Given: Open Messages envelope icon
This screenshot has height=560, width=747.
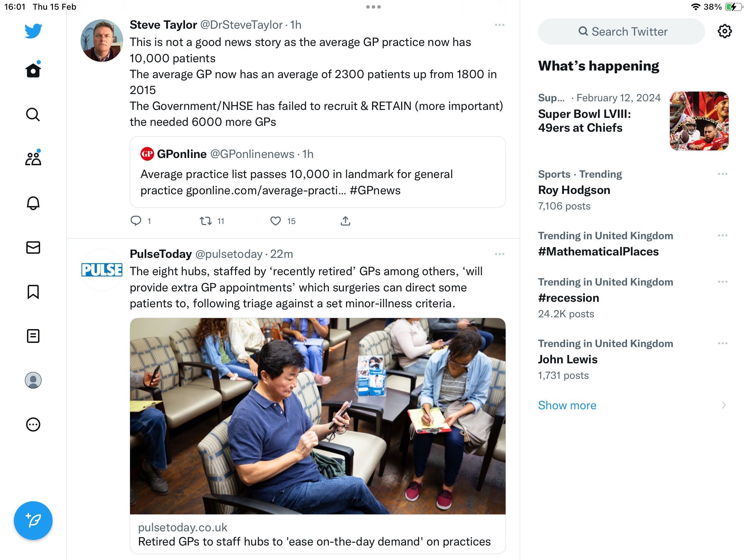Looking at the screenshot, I should tap(33, 248).
